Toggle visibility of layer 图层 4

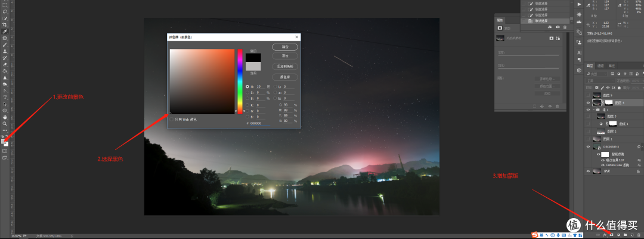588,103
